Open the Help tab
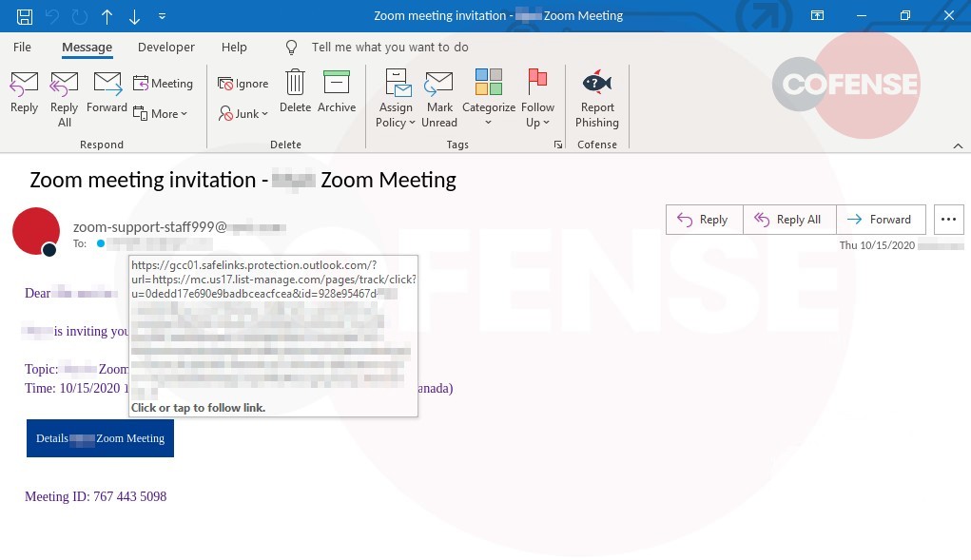The width and height of the screenshot is (971, 560). tap(234, 47)
